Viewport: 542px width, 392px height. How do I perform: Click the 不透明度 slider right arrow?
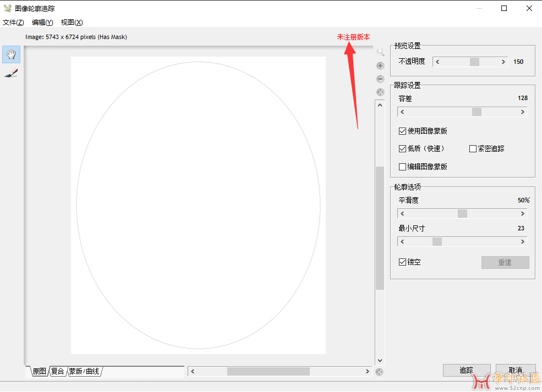(503, 62)
